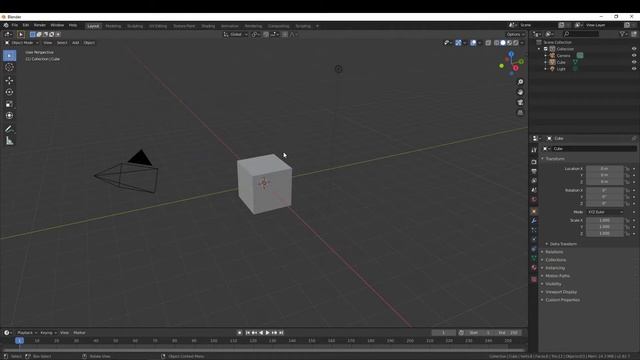Switch to Material Preview shading
Viewport: 640px width, 360px height.
click(x=509, y=43)
